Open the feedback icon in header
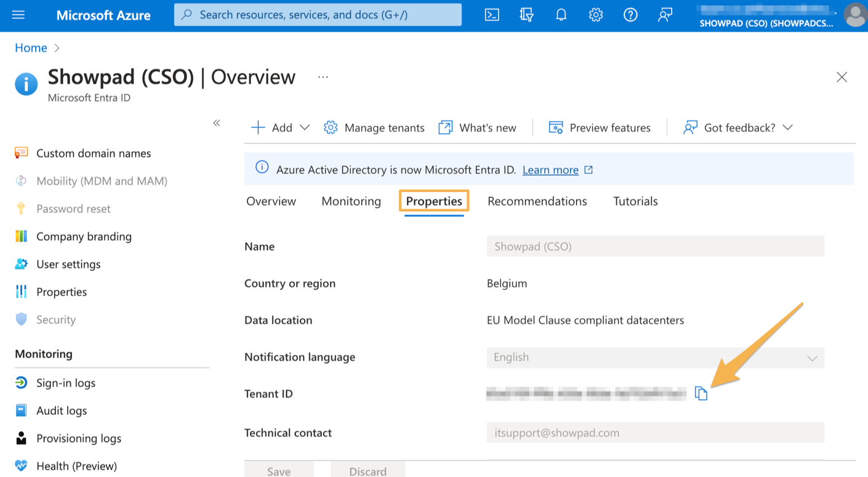Viewport: 868px width, 477px height. coord(665,15)
